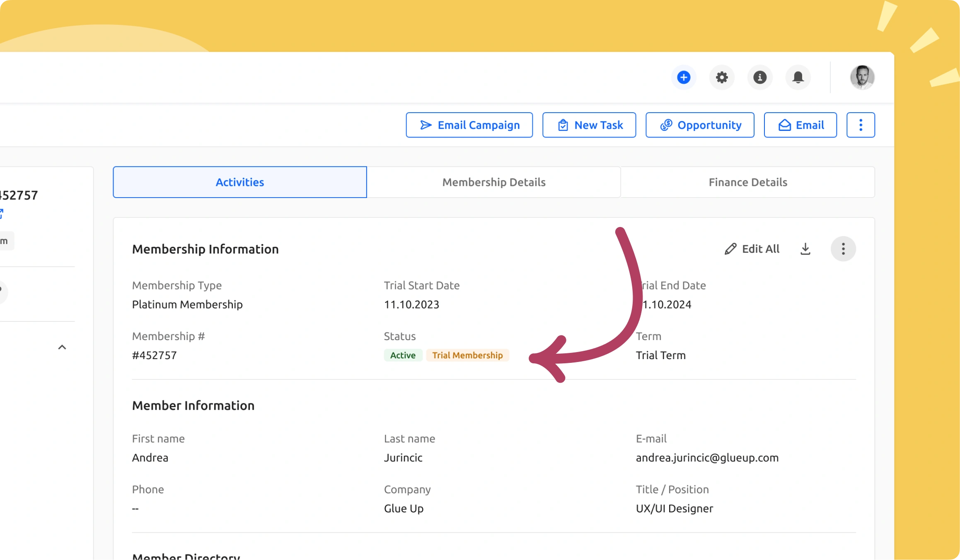Create a New Task
The image size is (960, 560).
pyautogui.click(x=589, y=125)
